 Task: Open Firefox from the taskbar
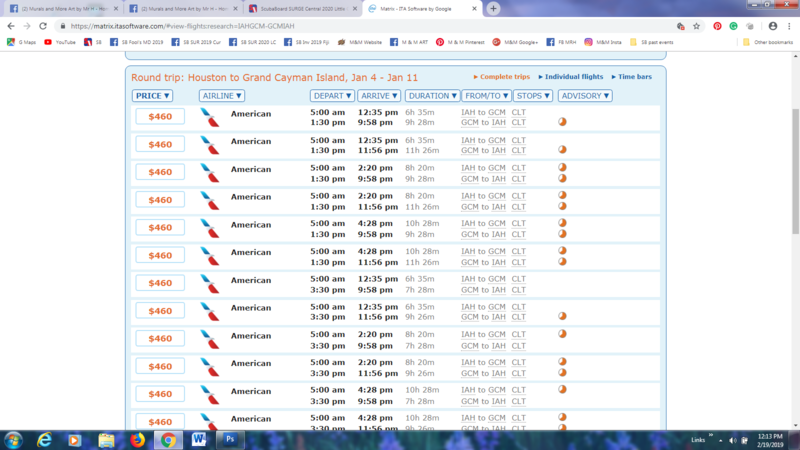(137, 440)
